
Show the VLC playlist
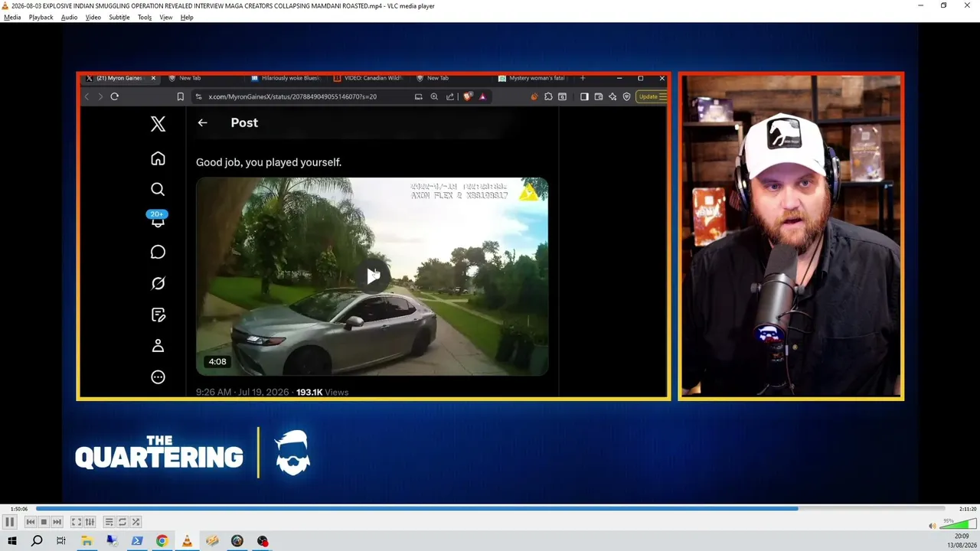(x=109, y=522)
